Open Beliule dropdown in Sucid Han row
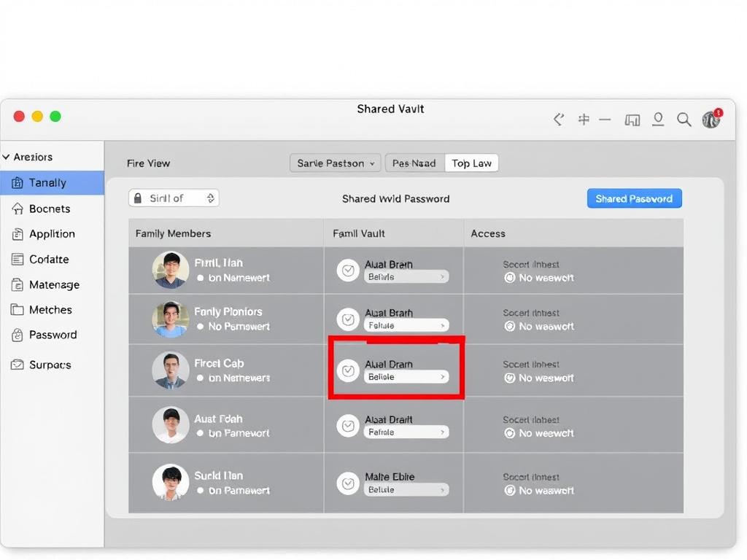 (x=406, y=489)
